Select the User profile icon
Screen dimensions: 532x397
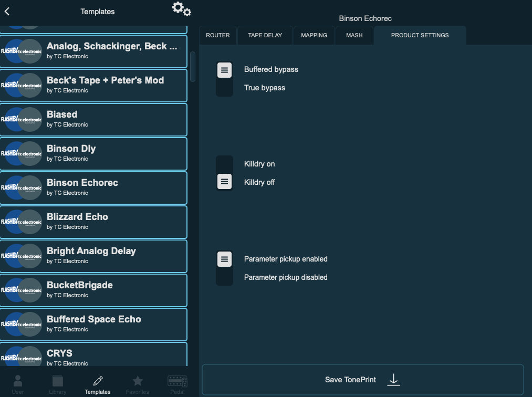(17, 383)
